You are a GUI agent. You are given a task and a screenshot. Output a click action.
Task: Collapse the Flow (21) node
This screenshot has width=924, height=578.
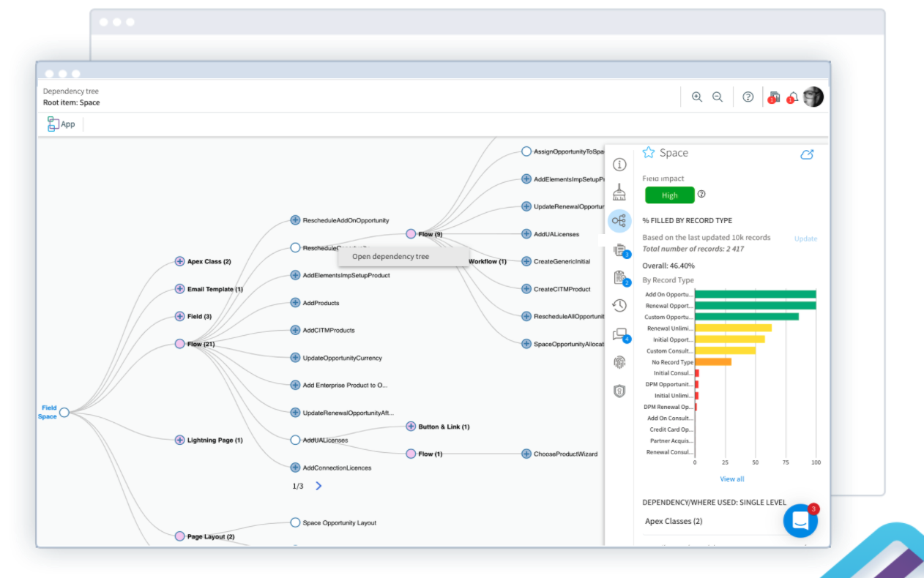(180, 344)
